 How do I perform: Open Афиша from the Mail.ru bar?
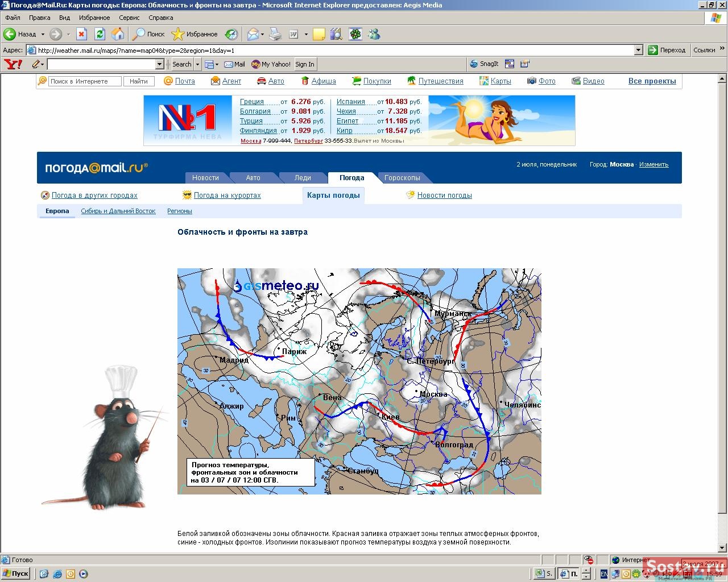[x=318, y=81]
